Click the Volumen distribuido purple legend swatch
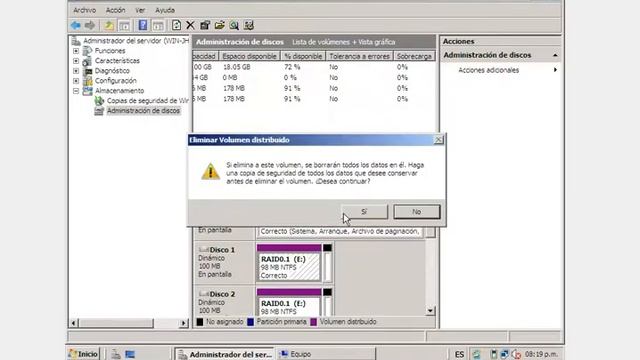 click(x=313, y=322)
